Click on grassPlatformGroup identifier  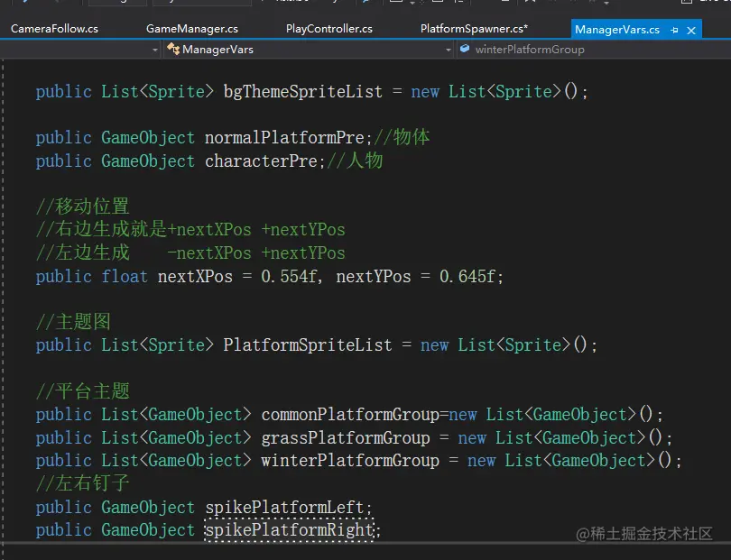coord(346,438)
